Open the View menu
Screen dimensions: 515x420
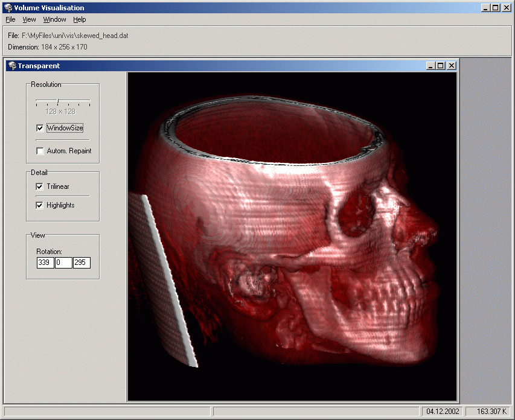click(29, 19)
